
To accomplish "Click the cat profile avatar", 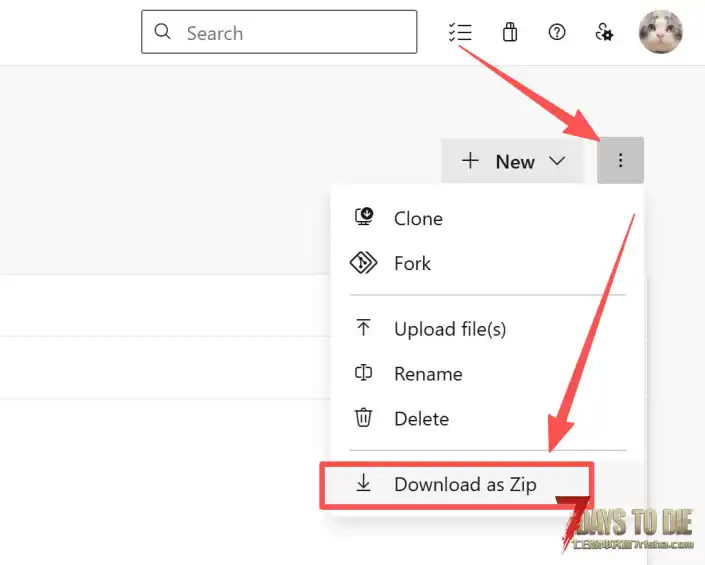I will coord(660,32).
